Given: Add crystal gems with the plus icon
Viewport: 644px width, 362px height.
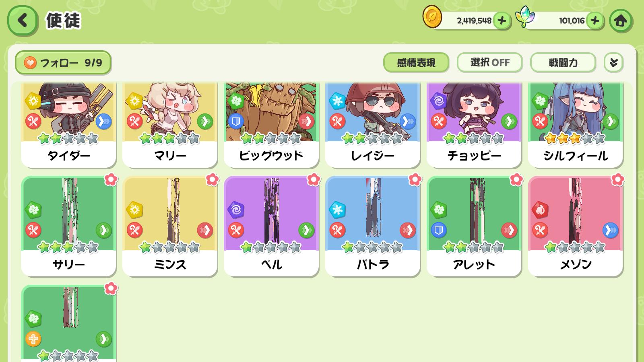Looking at the screenshot, I should point(595,21).
